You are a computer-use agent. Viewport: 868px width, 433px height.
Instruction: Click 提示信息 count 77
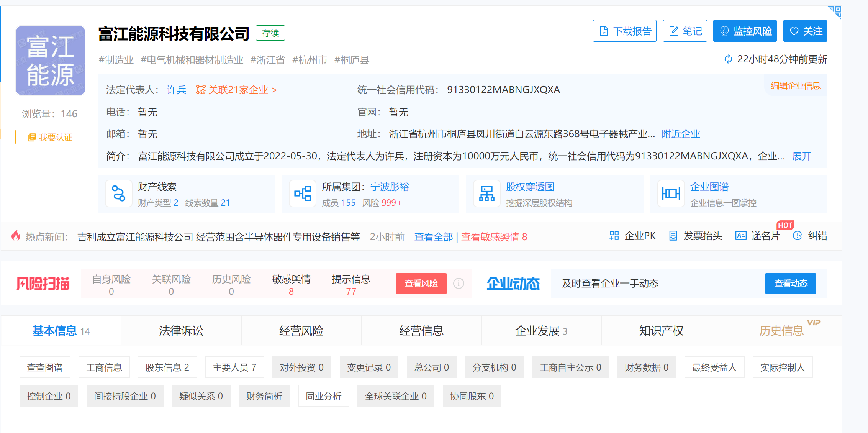(x=351, y=292)
